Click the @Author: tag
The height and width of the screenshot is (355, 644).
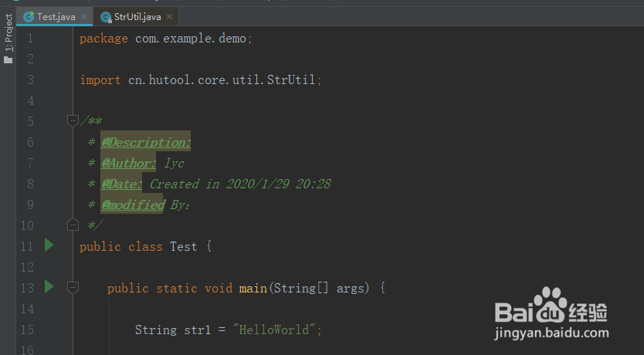coord(128,164)
